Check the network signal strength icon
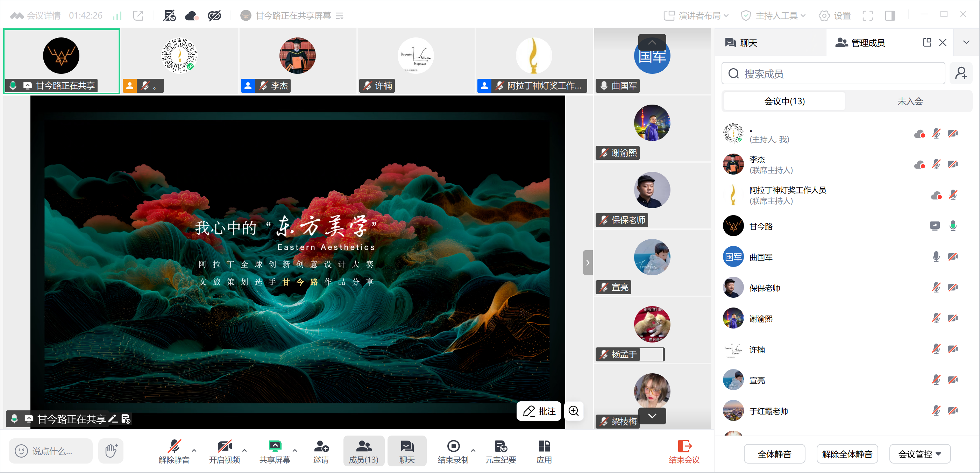The width and height of the screenshot is (980, 473). point(117,16)
